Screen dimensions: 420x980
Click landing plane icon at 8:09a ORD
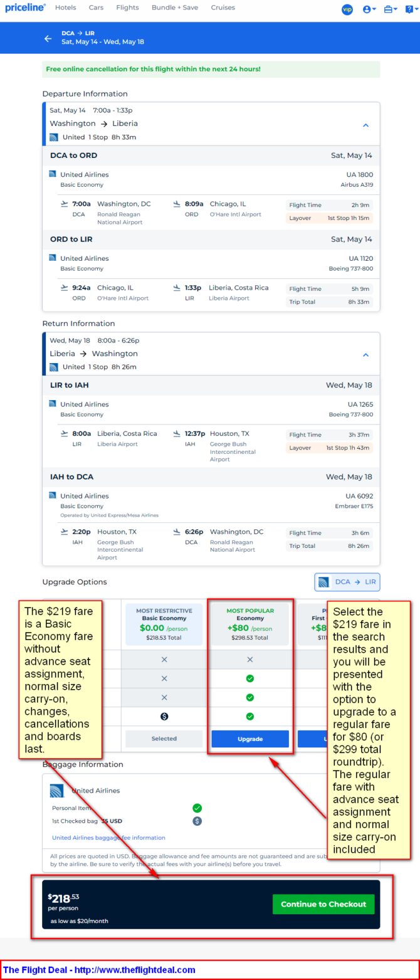tap(177, 204)
